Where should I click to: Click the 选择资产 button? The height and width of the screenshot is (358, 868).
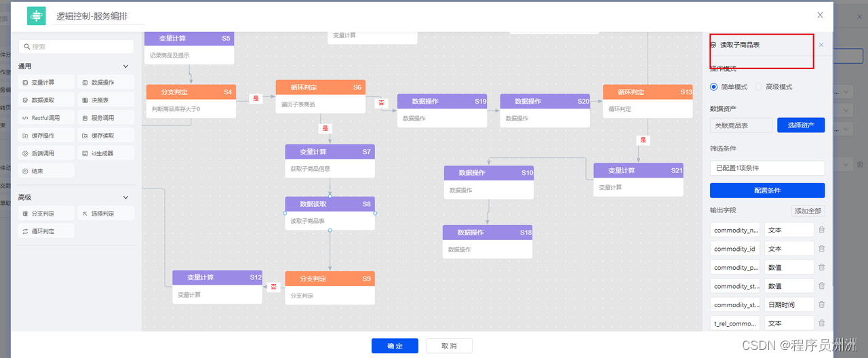801,125
